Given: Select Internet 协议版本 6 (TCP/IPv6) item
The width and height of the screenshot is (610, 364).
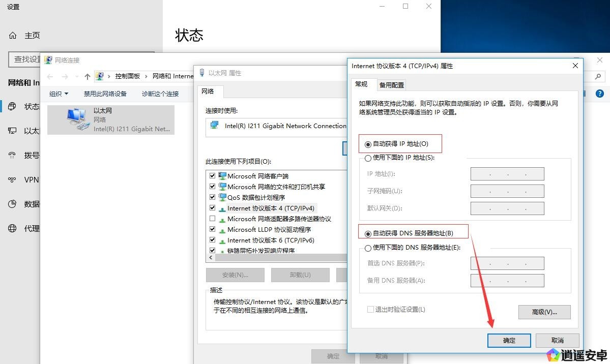Looking at the screenshot, I should click(270, 240).
